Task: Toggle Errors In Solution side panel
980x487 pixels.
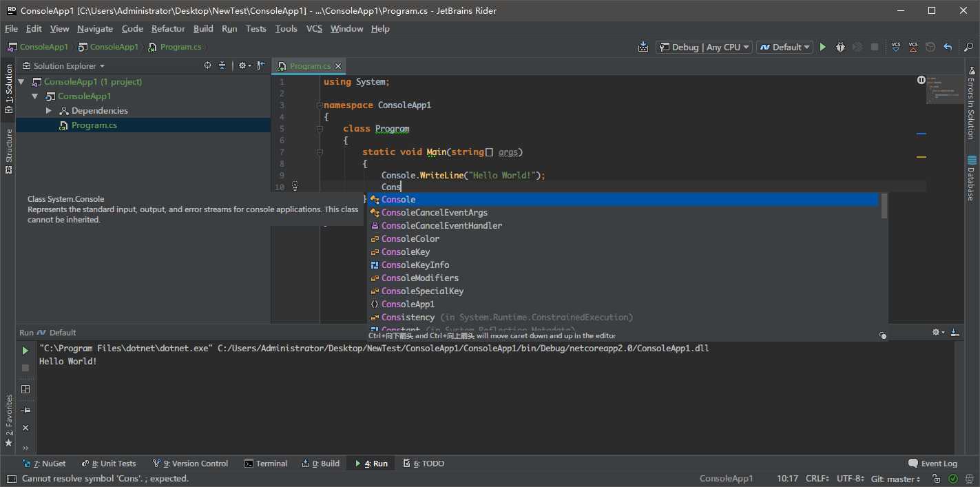Action: tap(970, 102)
